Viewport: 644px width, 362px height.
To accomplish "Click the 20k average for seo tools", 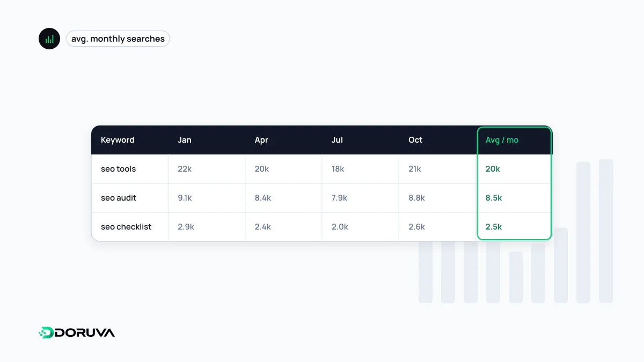I will [493, 169].
